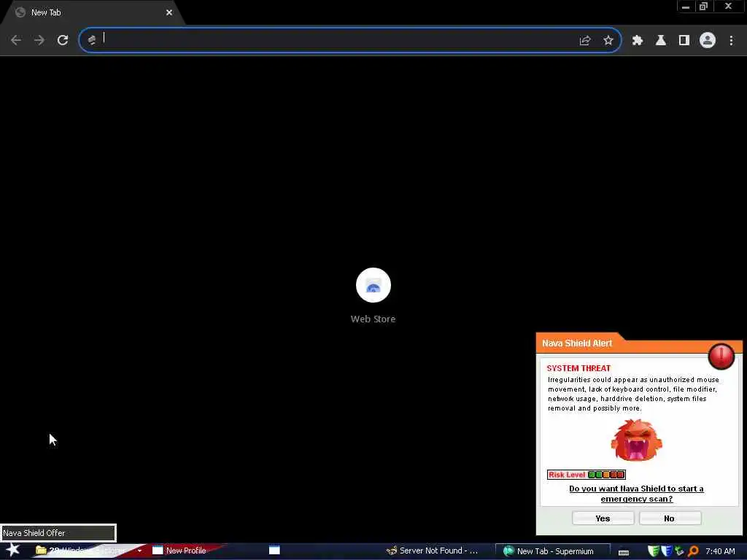
Task: Click the site info icon in address bar
Action: 92,41
